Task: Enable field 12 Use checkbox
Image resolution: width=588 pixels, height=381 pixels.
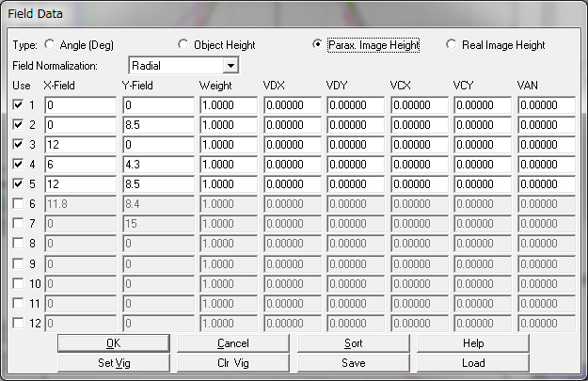Action: (18, 323)
